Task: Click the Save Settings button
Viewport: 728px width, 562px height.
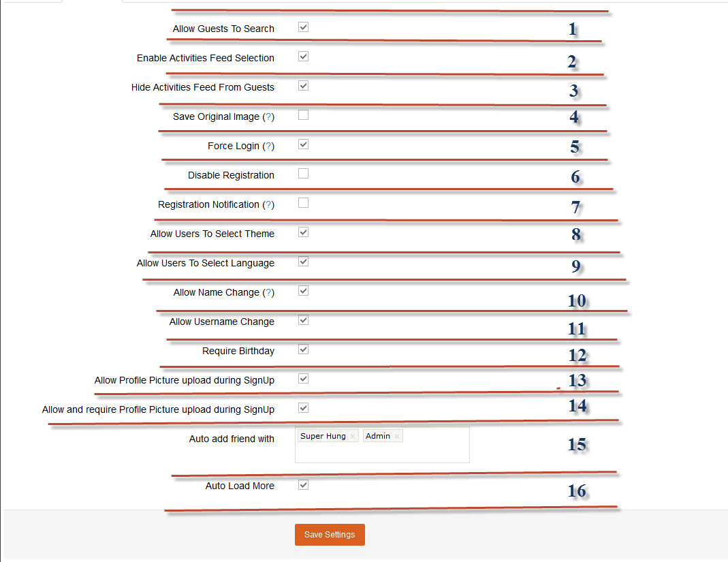Action: (330, 535)
